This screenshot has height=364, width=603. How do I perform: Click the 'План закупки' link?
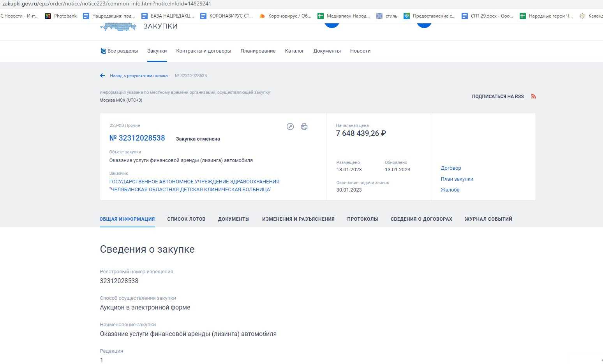pyautogui.click(x=457, y=179)
